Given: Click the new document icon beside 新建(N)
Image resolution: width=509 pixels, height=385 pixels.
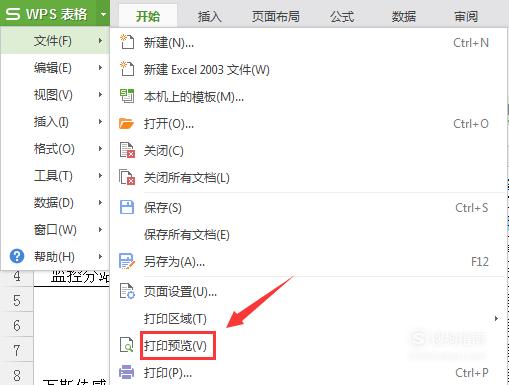Looking at the screenshot, I should (x=127, y=42).
